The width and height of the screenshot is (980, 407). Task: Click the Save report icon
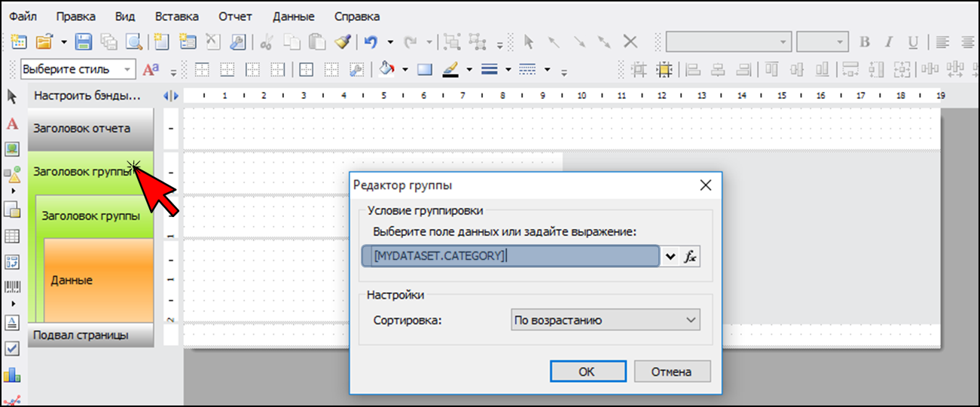click(x=84, y=42)
